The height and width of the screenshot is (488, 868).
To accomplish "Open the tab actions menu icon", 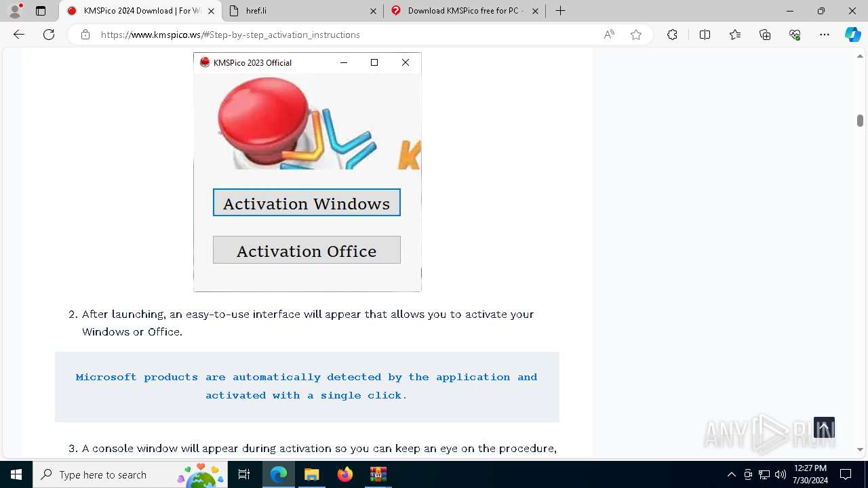I will pos(41,11).
